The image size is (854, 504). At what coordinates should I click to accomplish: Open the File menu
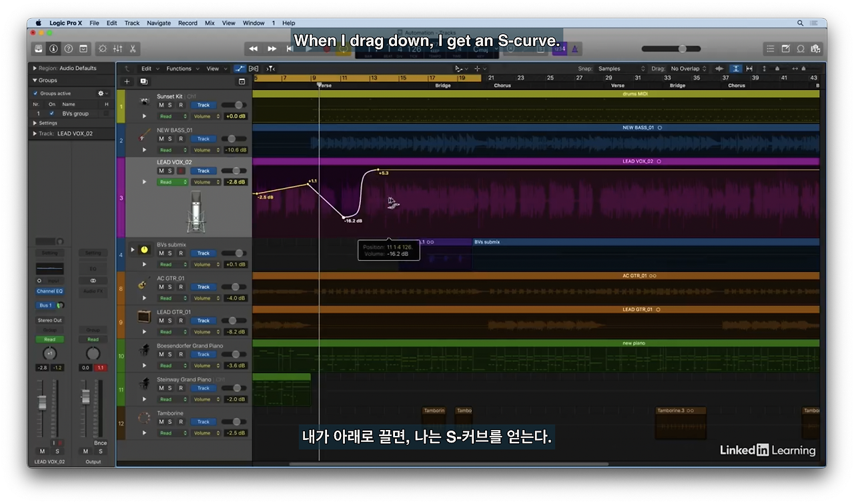[94, 23]
